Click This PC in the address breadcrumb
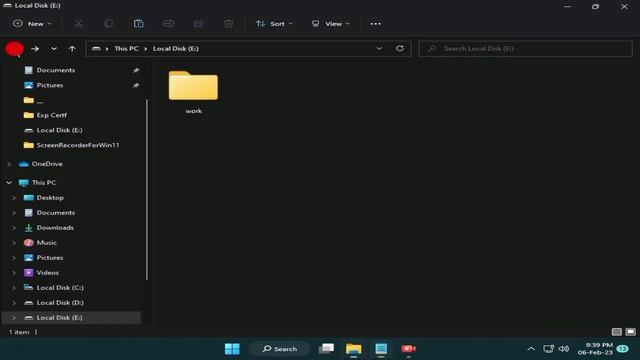Image resolution: width=640 pixels, height=360 pixels. 127,49
